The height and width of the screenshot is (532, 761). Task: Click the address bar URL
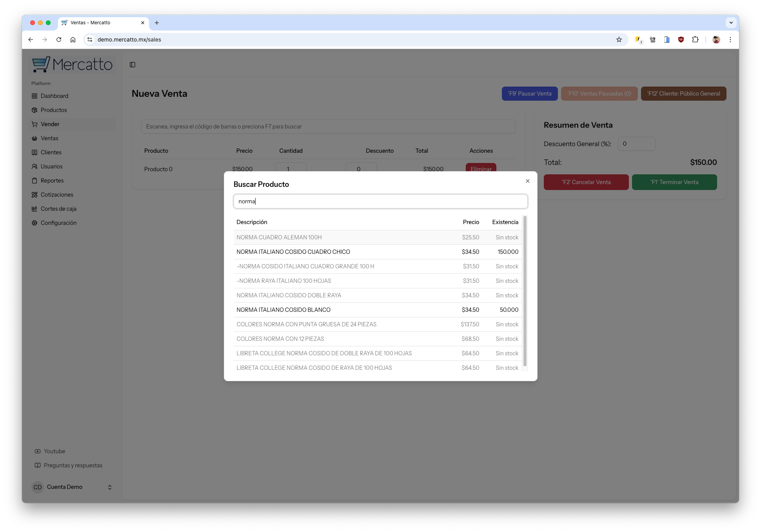click(x=129, y=40)
